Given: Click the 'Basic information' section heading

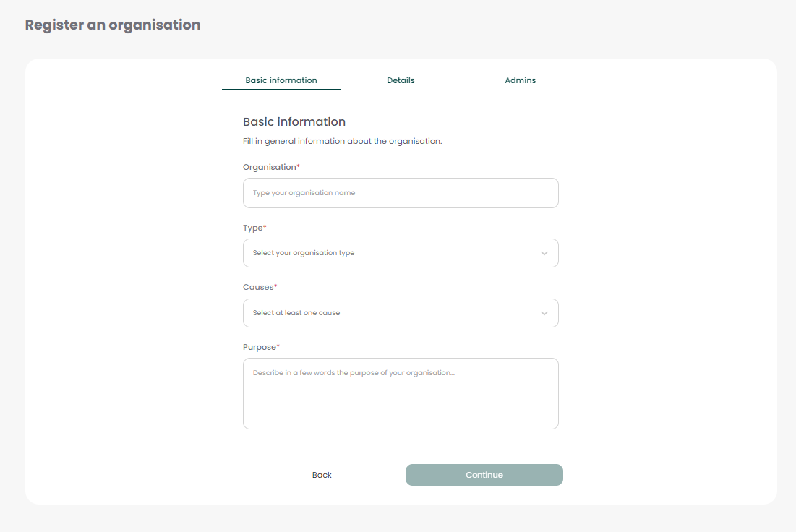Looking at the screenshot, I should (x=294, y=121).
